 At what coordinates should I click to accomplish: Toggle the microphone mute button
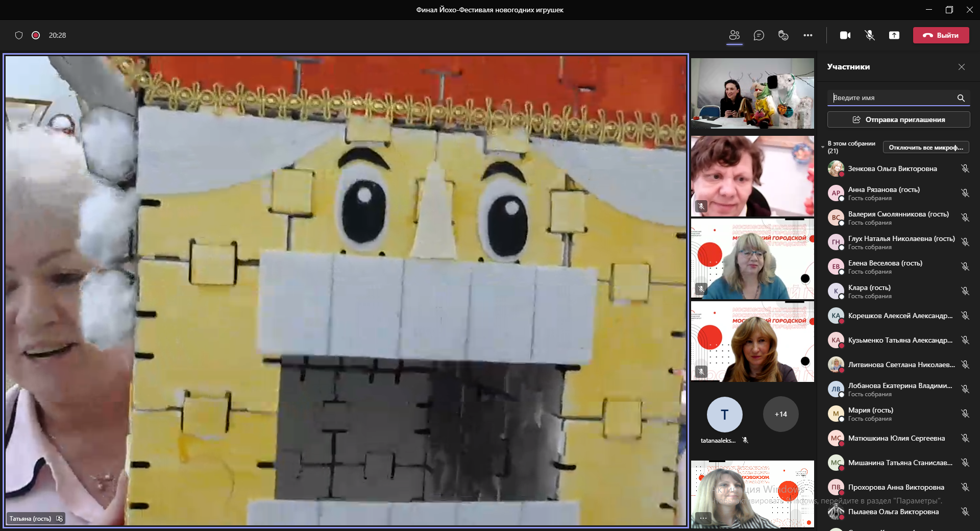point(870,35)
